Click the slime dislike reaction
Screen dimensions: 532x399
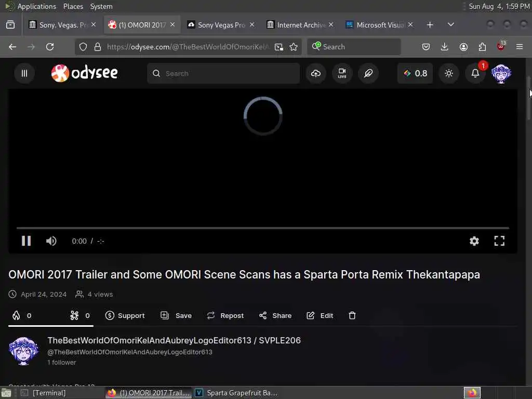(80, 315)
